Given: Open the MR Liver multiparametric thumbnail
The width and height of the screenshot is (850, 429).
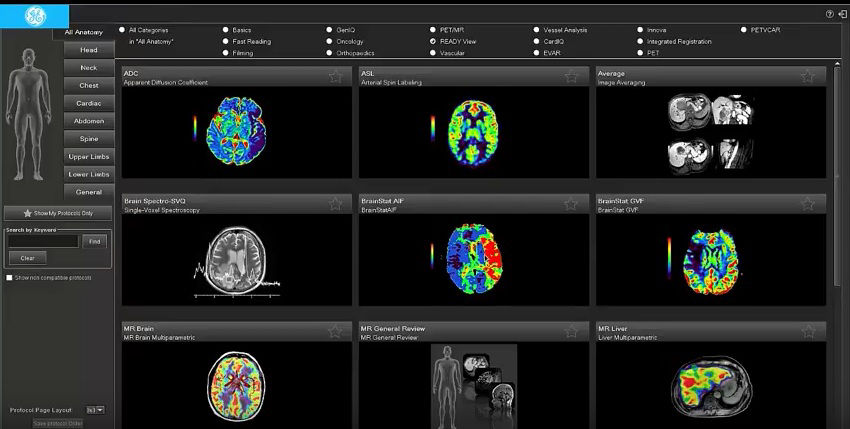Looking at the screenshot, I should coord(711,385).
